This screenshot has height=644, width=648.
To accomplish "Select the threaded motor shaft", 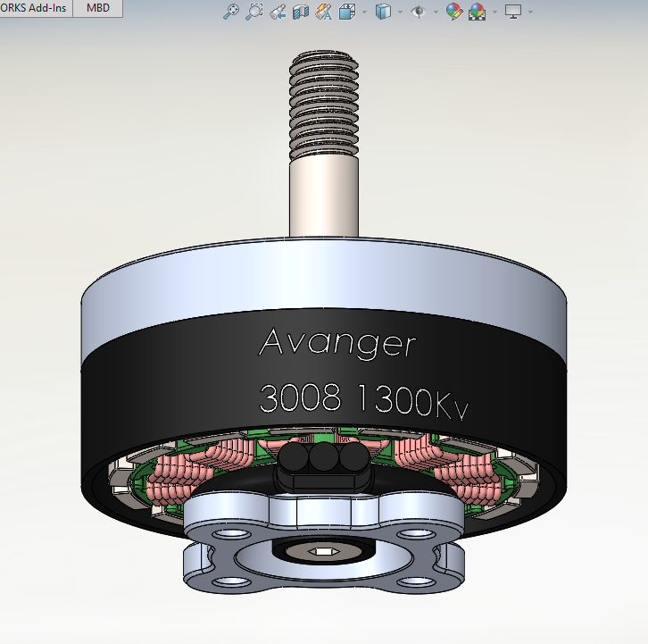I will pyautogui.click(x=324, y=145).
